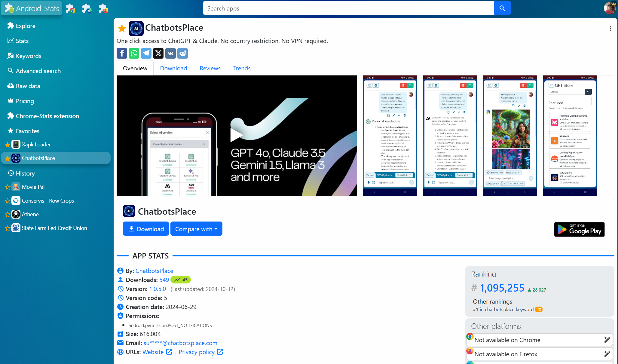Open Movie Pal from history

[x=33, y=187]
